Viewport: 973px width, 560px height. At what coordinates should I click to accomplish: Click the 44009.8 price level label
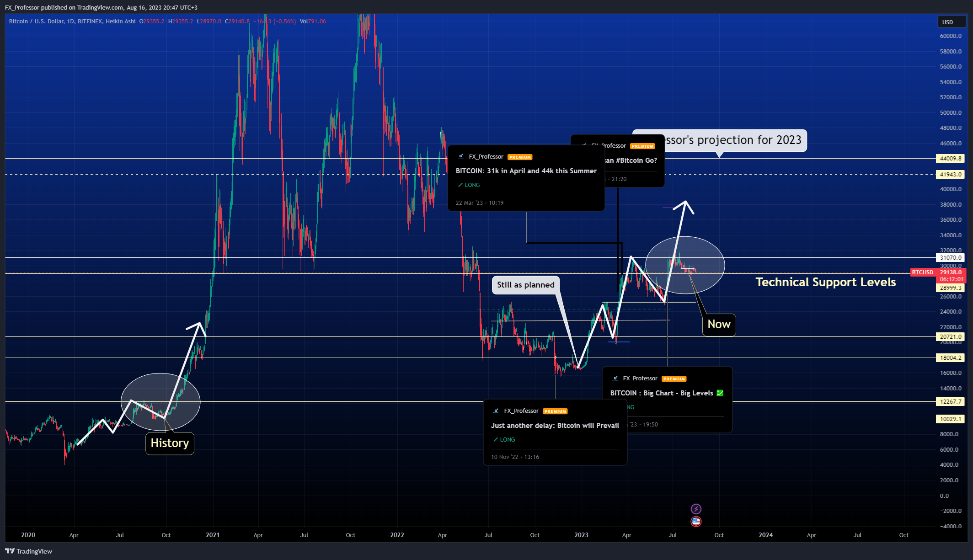951,159
